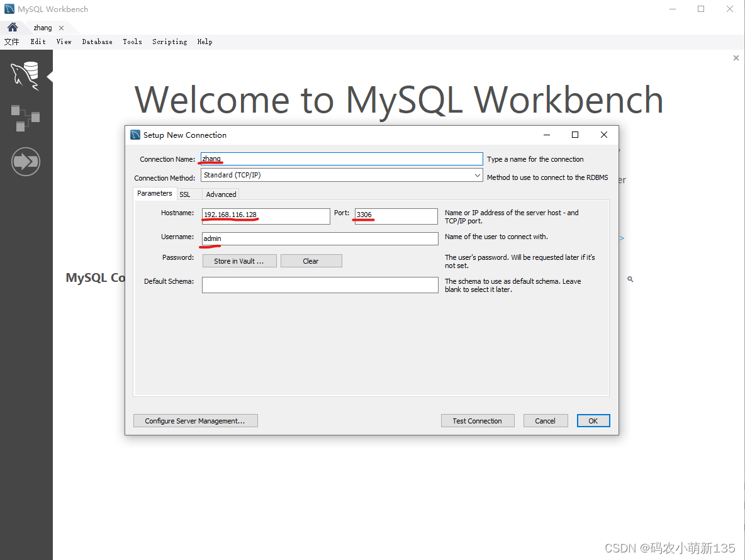The height and width of the screenshot is (560, 745).
Task: Close the zhang connection tab
Action: 60,28
